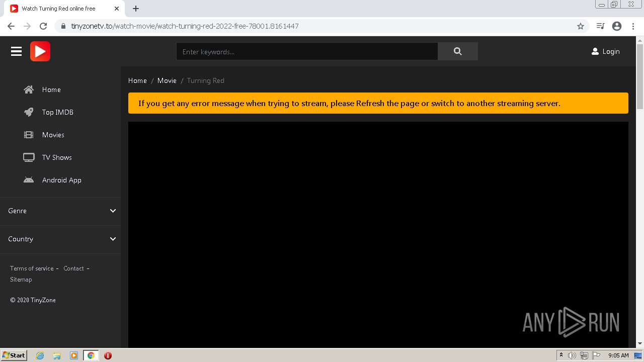
Task: Open the Contact footer link
Action: [x=73, y=268]
